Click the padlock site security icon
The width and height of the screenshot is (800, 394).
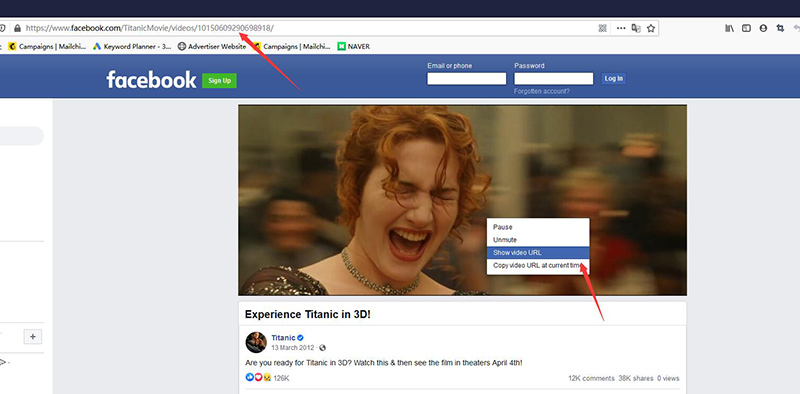17,29
